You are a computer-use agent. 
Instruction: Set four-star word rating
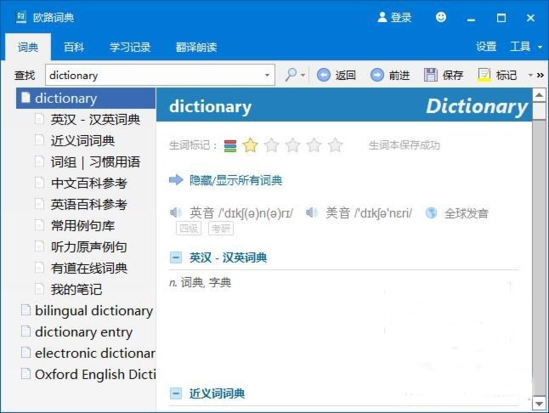click(x=314, y=145)
